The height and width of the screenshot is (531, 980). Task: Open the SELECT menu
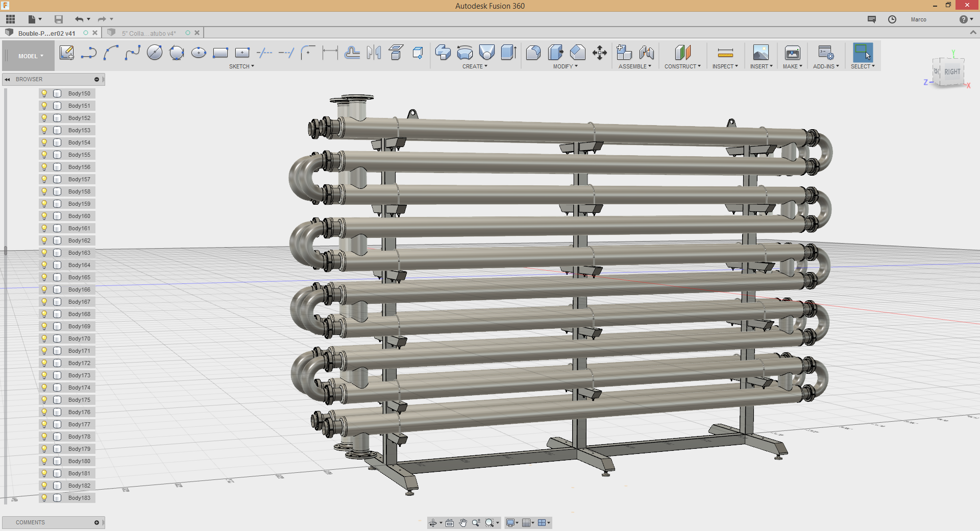[x=863, y=66]
